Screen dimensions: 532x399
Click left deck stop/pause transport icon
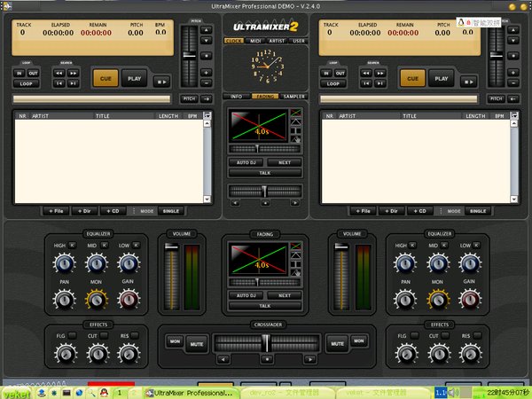point(161,78)
